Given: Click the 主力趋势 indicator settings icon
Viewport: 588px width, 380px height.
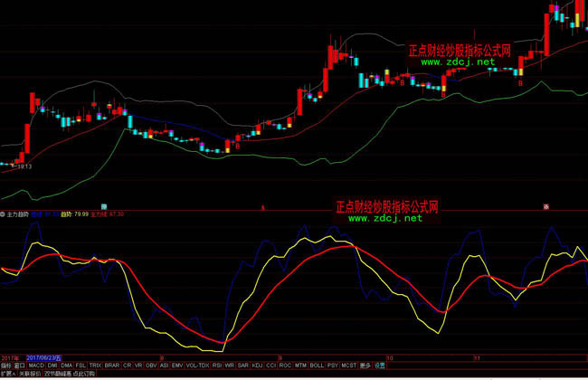Looking at the screenshot, I should 4,214.
